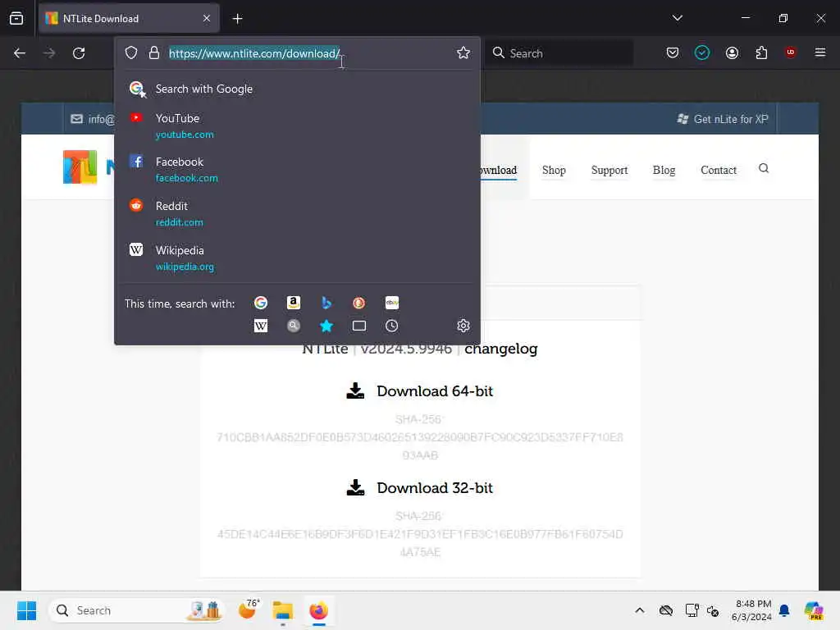Choose the YouTube suggestion
840x630 pixels.
[297, 126]
